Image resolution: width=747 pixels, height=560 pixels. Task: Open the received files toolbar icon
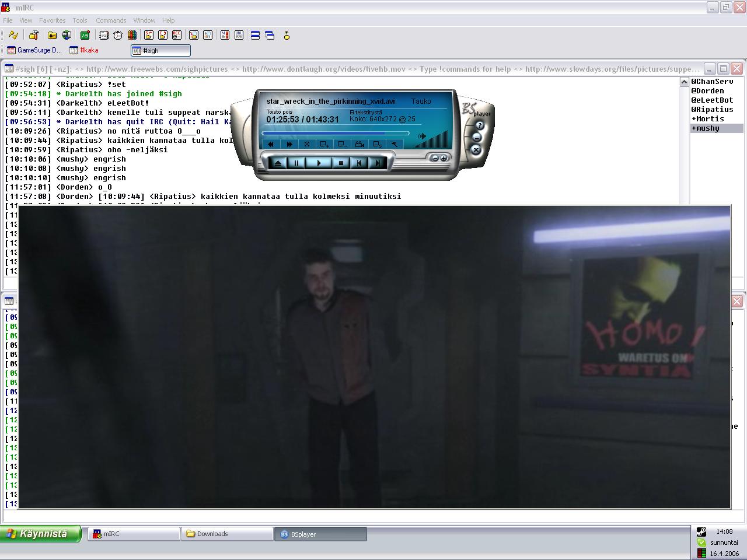coord(194,35)
